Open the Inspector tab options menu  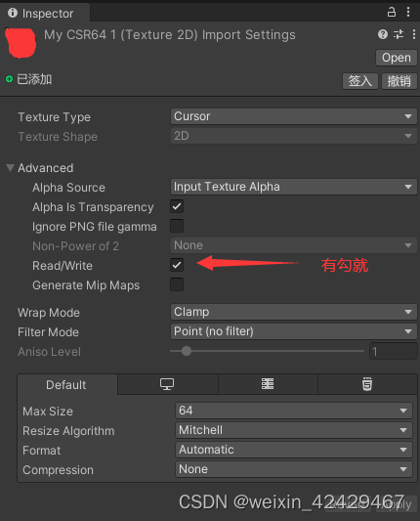(408, 13)
